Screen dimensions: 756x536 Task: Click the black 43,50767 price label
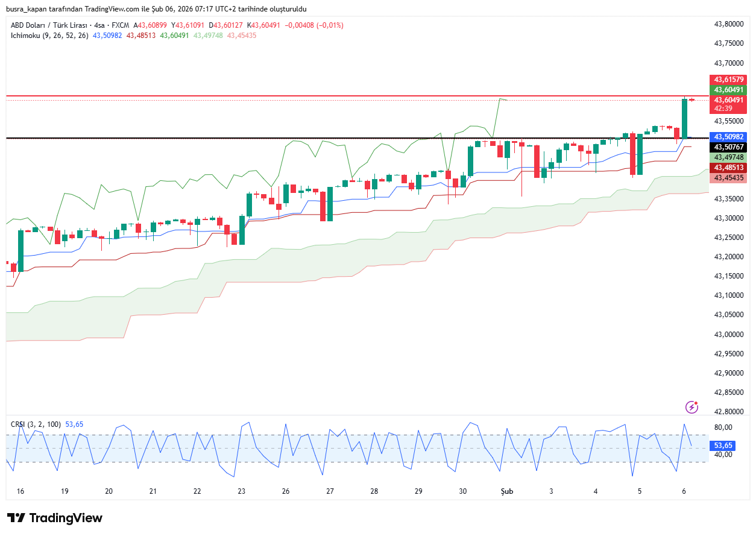pos(728,147)
